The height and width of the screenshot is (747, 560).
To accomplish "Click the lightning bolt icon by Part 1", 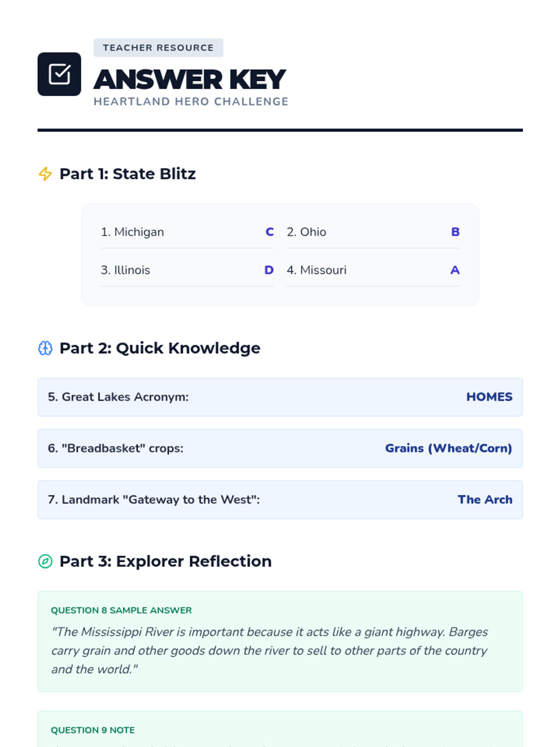I will coord(45,174).
